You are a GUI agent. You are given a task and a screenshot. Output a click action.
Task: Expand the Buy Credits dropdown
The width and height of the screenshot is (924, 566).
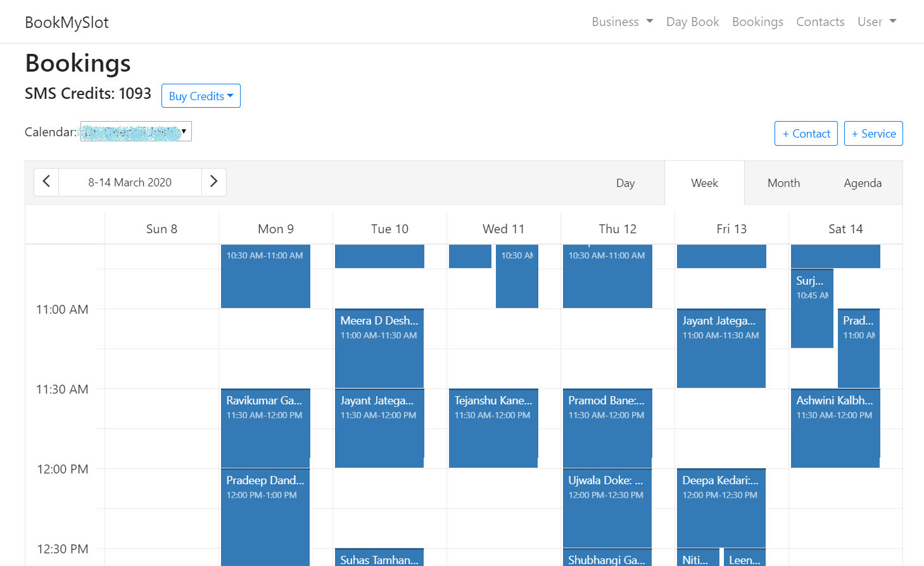pos(201,96)
